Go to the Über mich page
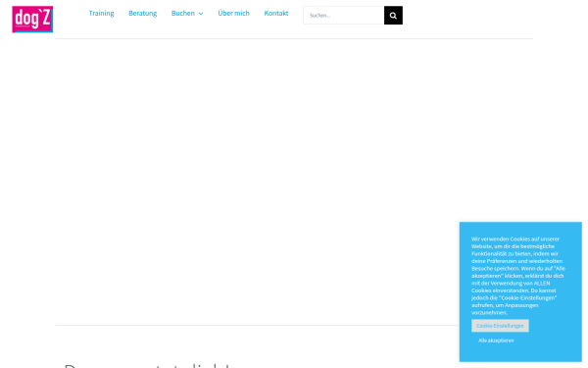 coord(233,13)
